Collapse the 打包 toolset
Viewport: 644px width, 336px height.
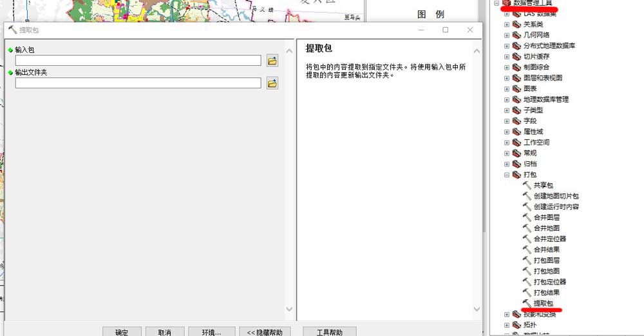(x=507, y=175)
